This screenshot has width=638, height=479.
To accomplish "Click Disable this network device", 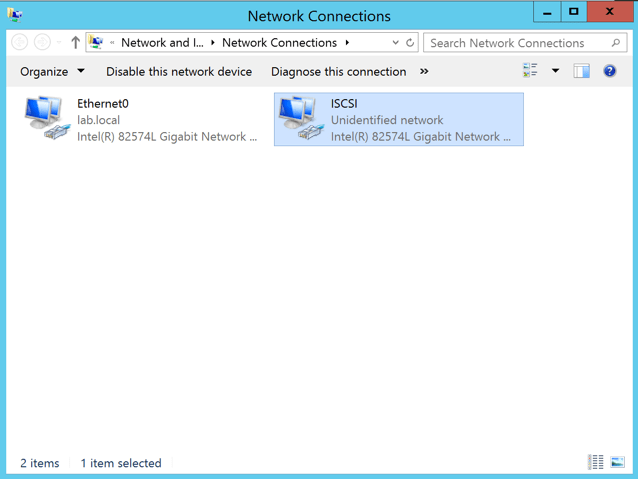I will point(179,71).
